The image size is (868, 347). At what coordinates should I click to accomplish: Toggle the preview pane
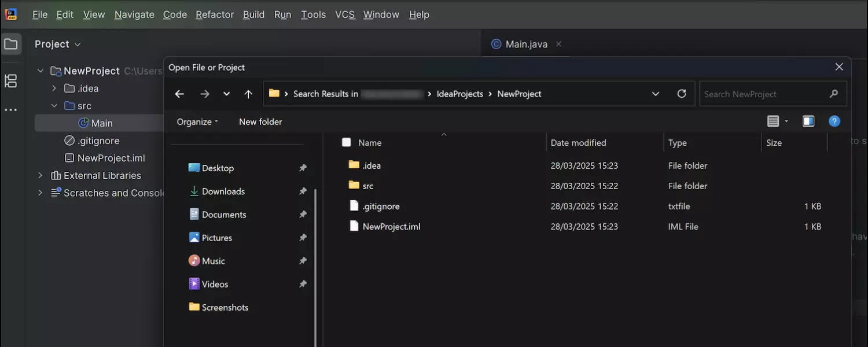(808, 121)
